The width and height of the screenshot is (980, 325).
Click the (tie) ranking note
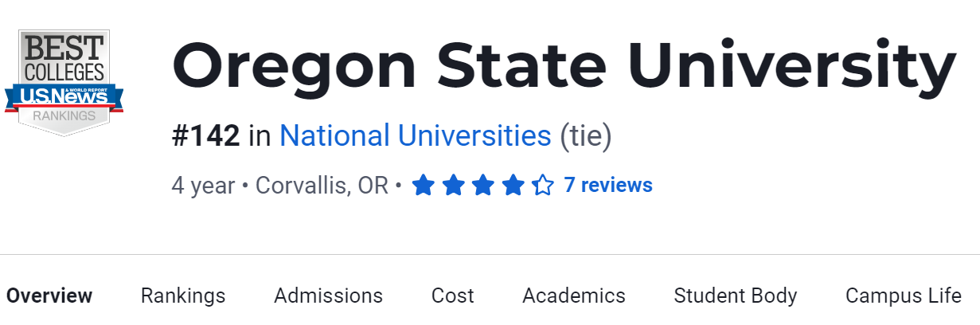[x=585, y=136]
